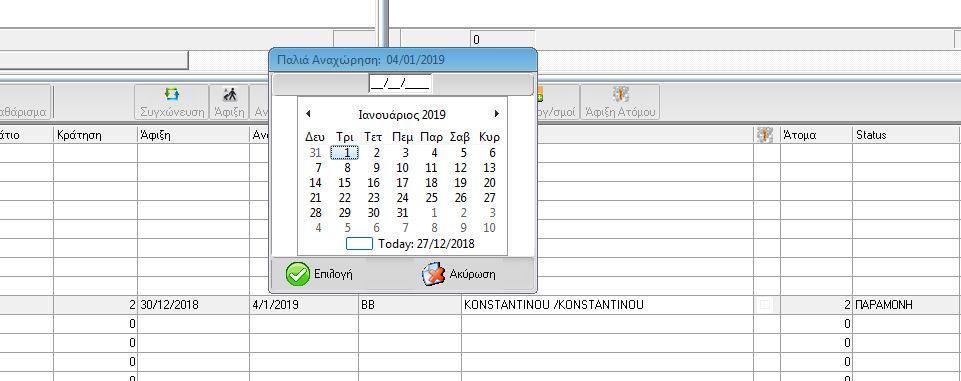This screenshot has height=381, width=961.
Task: Confirm with the green check Επιλογή button
Action: point(319,274)
